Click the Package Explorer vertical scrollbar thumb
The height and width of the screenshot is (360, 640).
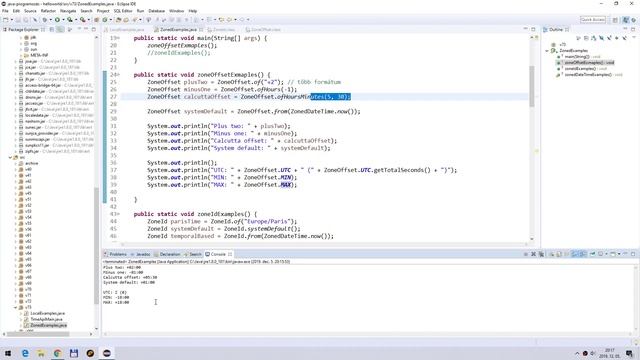pyautogui.click(x=97, y=245)
